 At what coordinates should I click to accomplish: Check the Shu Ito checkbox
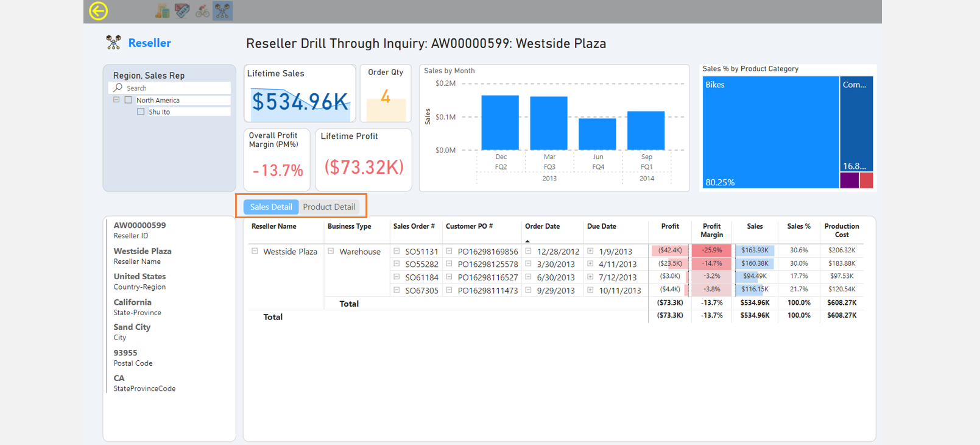coord(141,112)
